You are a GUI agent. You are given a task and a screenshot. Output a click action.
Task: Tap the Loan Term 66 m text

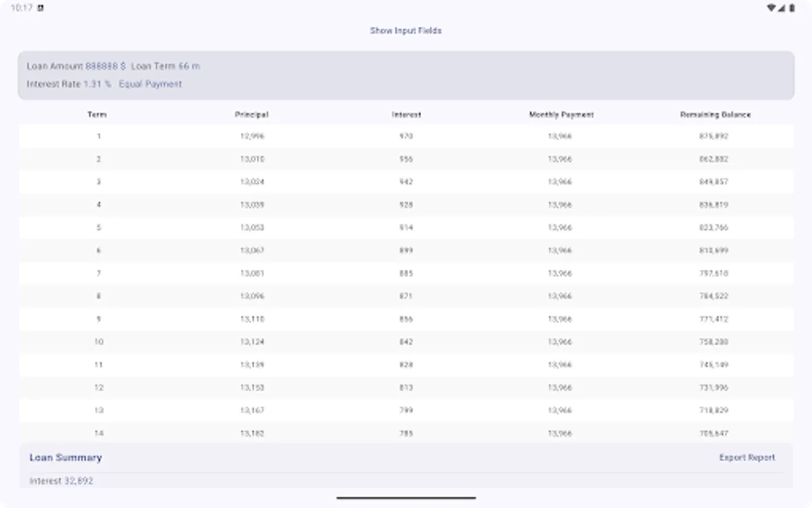166,66
